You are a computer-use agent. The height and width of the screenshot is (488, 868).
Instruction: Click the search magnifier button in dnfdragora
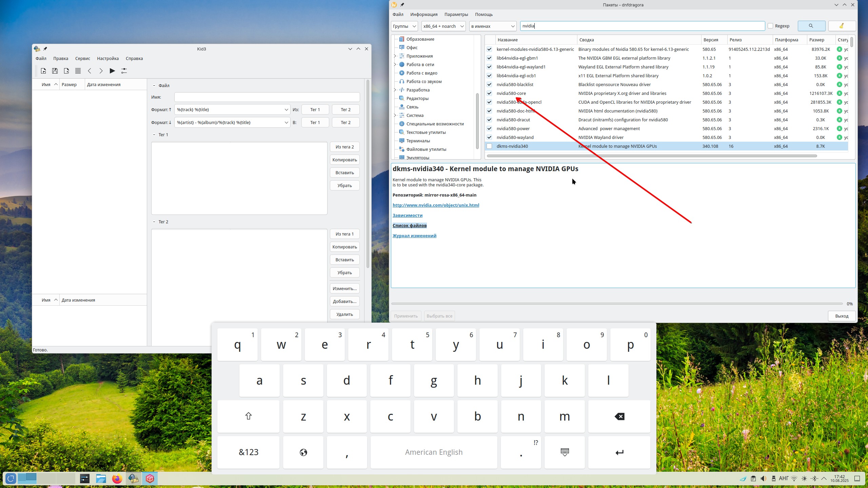pos(811,26)
